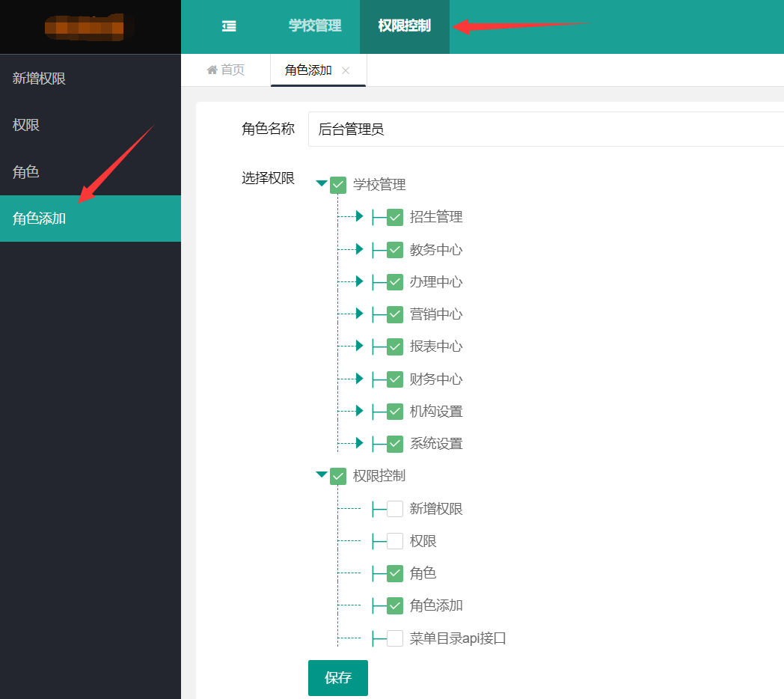This screenshot has height=699, width=784.
Task: Expand the 机构设置 node
Action: [359, 411]
